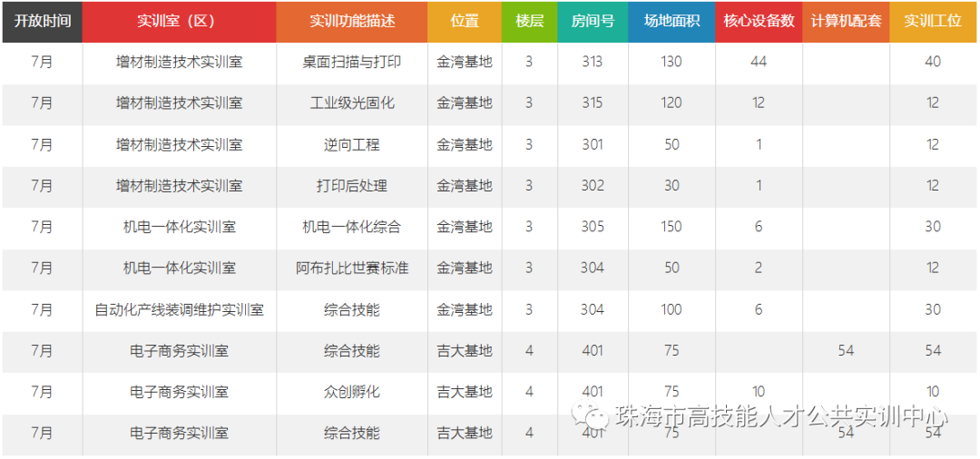The width and height of the screenshot is (980, 459).
Task: Click 7月 in the 桌面扫描与打印 row
Action: (42, 62)
